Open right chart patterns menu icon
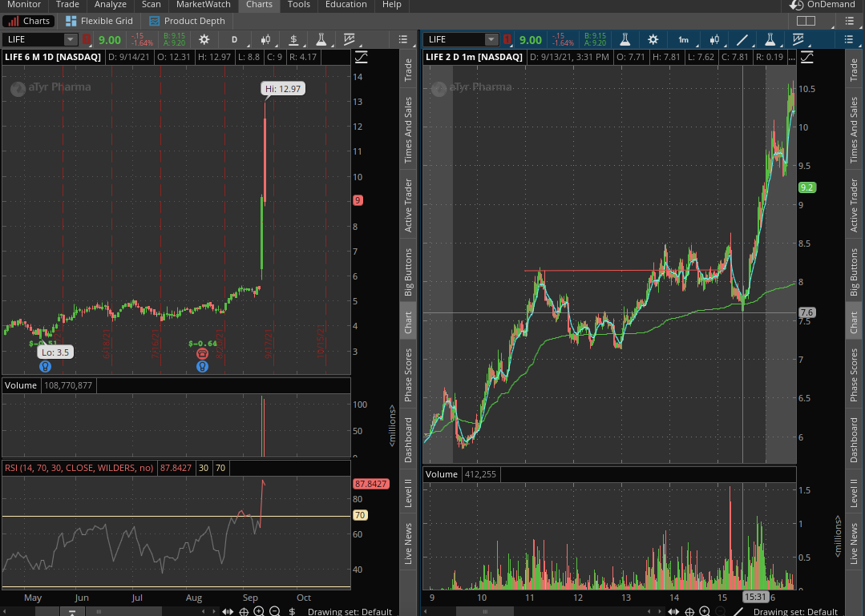 [798, 40]
